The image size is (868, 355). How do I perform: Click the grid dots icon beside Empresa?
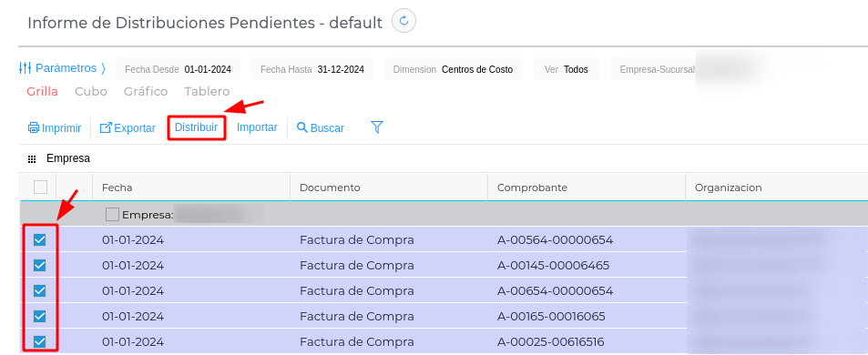click(32, 159)
